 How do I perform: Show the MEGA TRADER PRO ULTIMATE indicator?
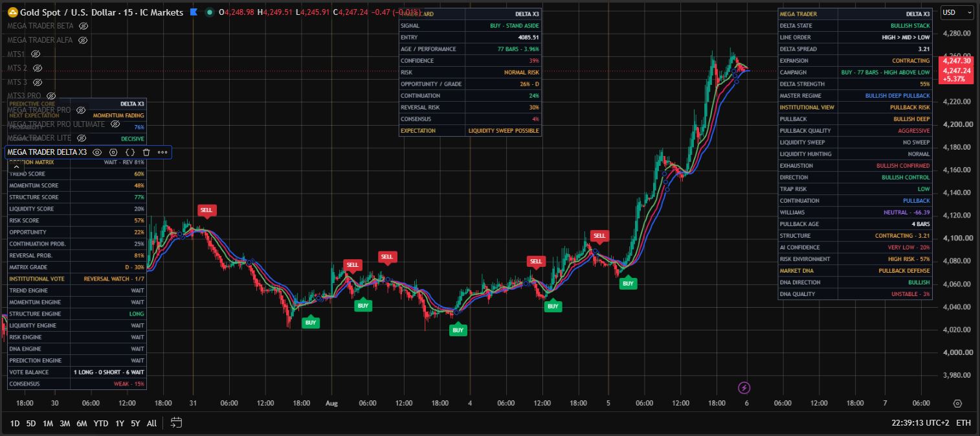coord(115,124)
